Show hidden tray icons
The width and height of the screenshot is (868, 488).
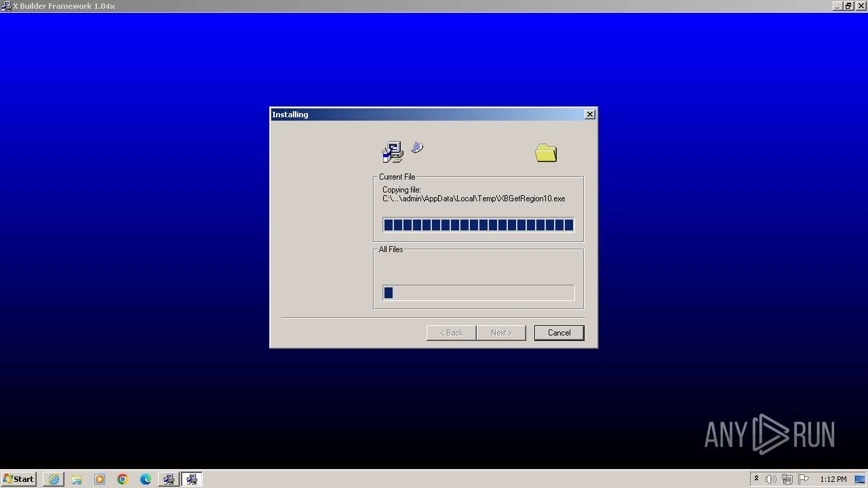pos(756,479)
